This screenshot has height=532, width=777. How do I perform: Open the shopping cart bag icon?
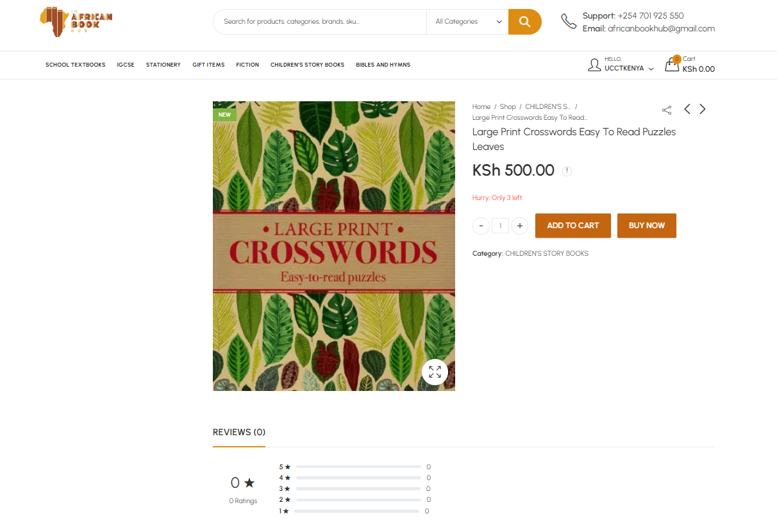coord(671,65)
